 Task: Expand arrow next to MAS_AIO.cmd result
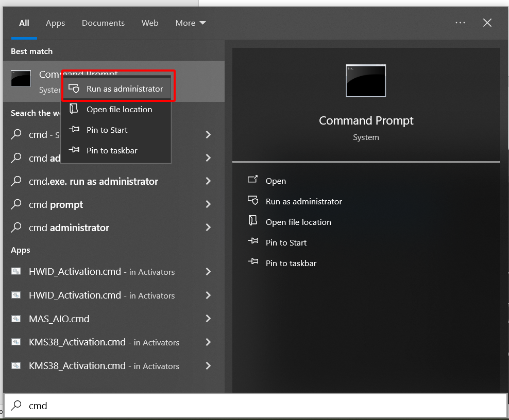[208, 319]
